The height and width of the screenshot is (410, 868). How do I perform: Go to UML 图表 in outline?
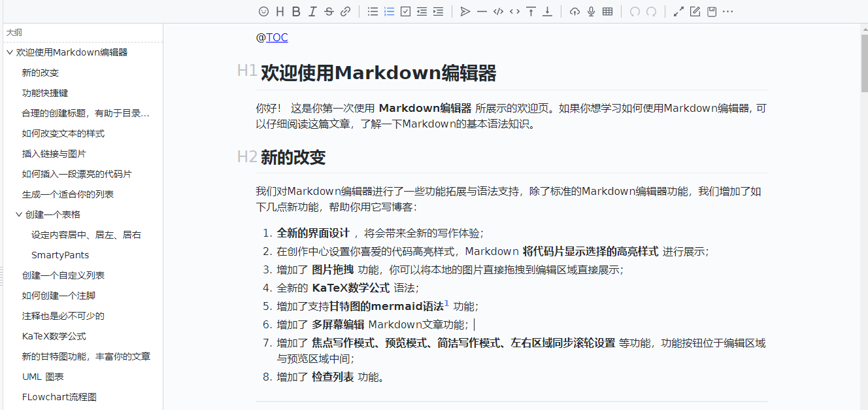[x=43, y=377]
